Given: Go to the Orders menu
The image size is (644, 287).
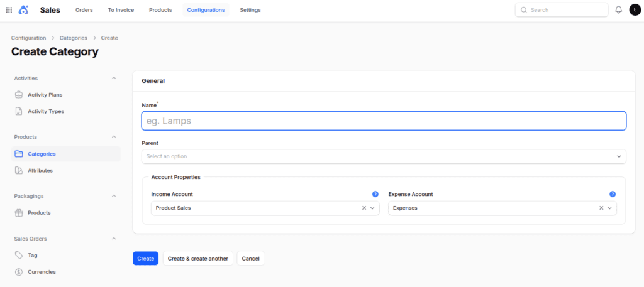Looking at the screenshot, I should [x=84, y=10].
